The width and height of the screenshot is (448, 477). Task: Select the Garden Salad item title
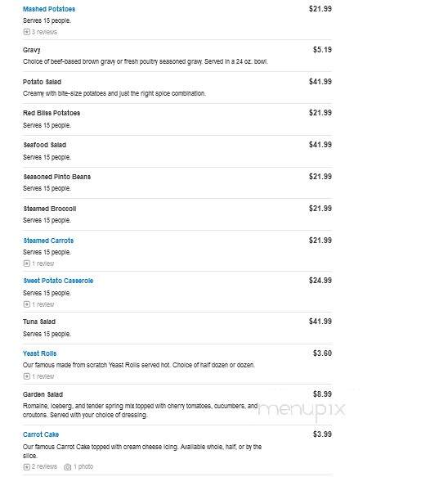[x=43, y=394]
